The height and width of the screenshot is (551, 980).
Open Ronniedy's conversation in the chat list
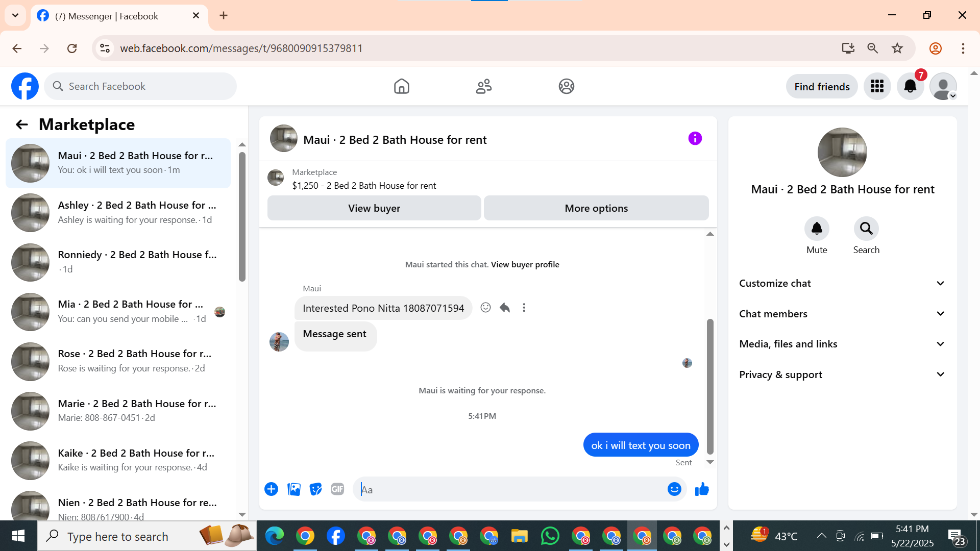[118, 262]
